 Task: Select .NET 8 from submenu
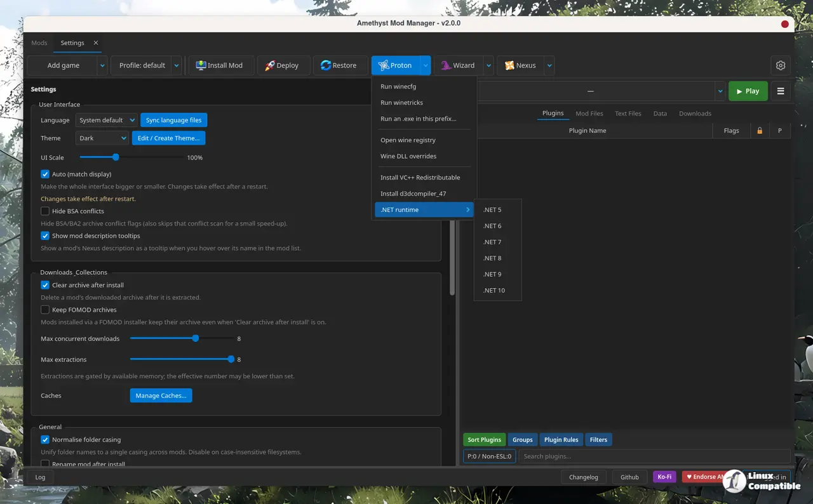498,258
